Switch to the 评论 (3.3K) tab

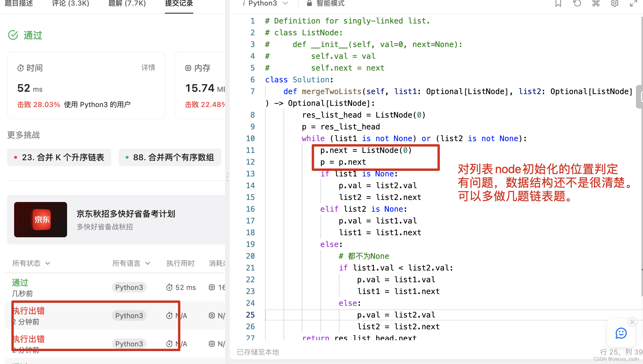[x=71, y=3]
